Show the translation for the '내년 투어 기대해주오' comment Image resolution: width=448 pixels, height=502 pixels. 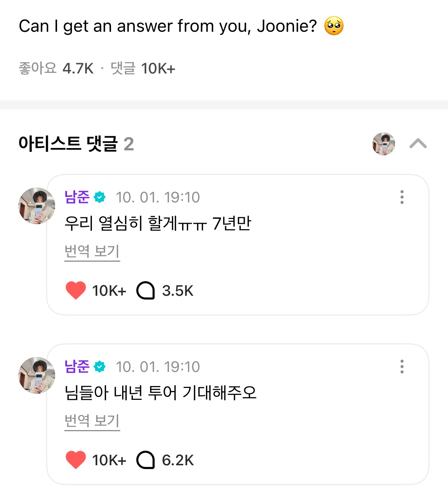92,421
